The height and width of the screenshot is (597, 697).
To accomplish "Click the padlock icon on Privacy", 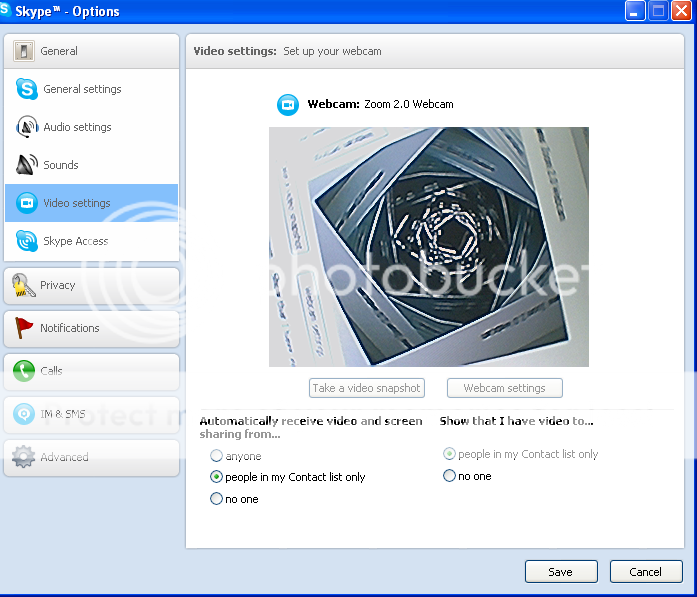I will 23,285.
